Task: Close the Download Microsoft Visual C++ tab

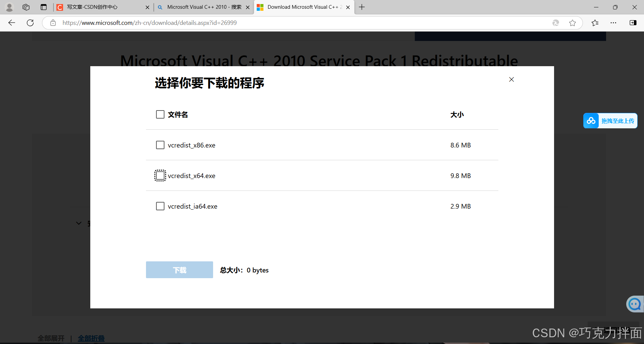Action: pyautogui.click(x=348, y=7)
